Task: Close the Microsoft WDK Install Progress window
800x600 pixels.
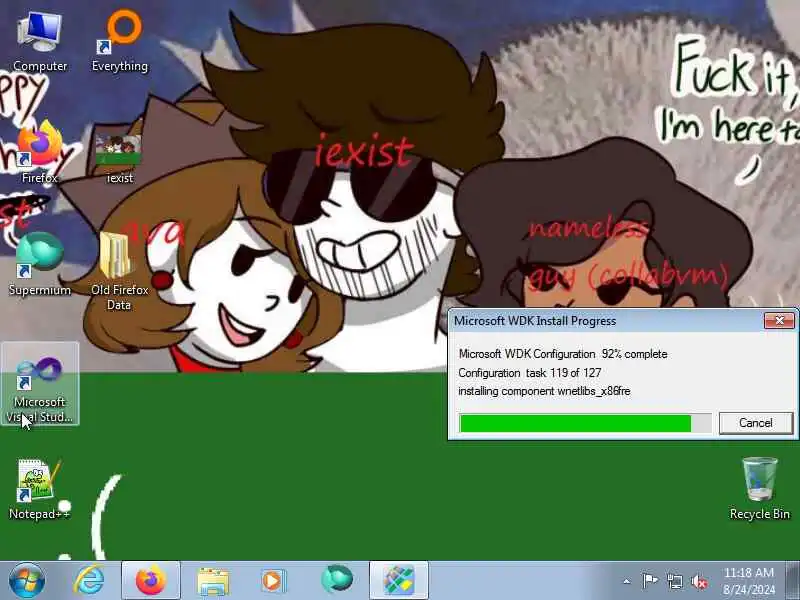Action: (x=779, y=320)
